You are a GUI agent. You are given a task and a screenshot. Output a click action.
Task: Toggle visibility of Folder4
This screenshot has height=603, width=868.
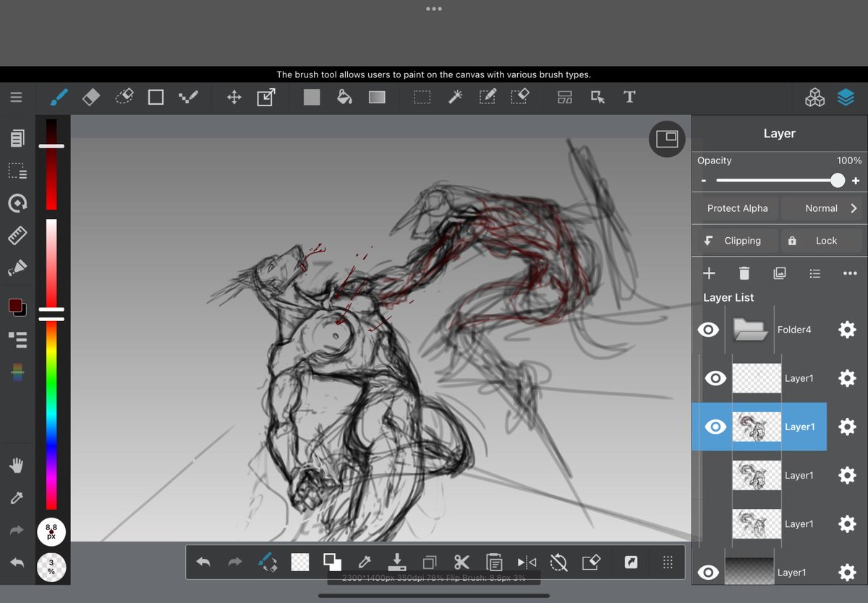[708, 330]
